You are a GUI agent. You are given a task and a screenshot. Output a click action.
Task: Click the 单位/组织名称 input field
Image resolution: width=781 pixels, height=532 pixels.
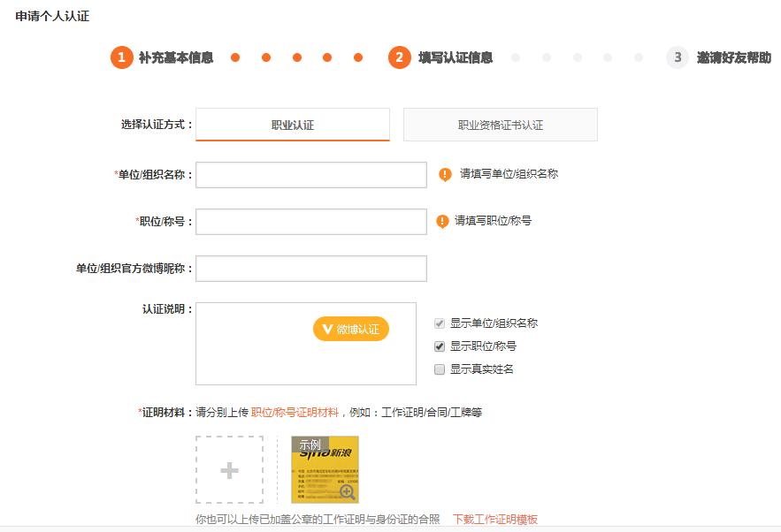[310, 174]
